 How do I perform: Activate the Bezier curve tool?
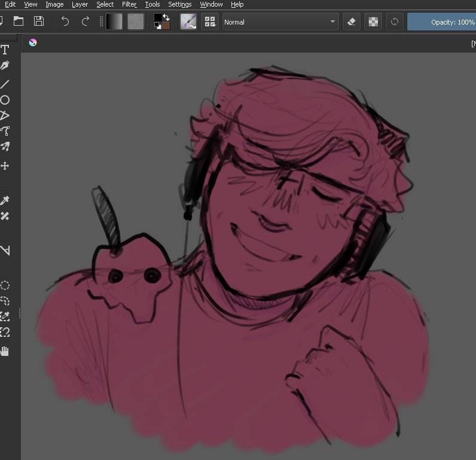click(x=5, y=131)
